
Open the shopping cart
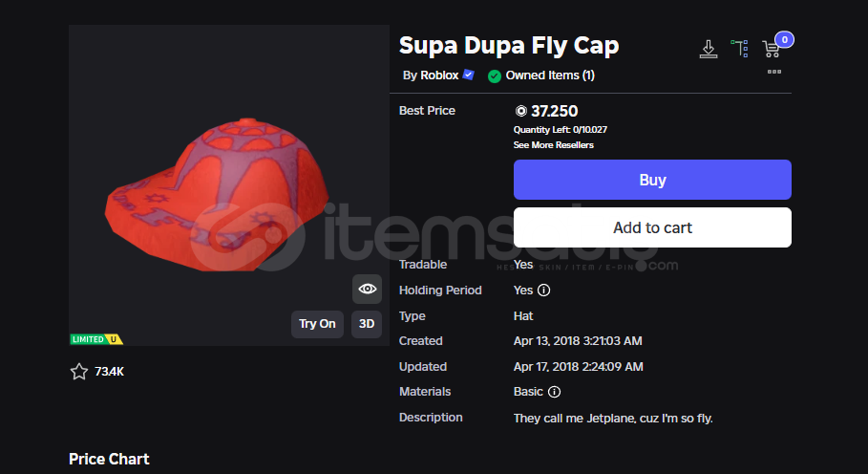click(772, 48)
